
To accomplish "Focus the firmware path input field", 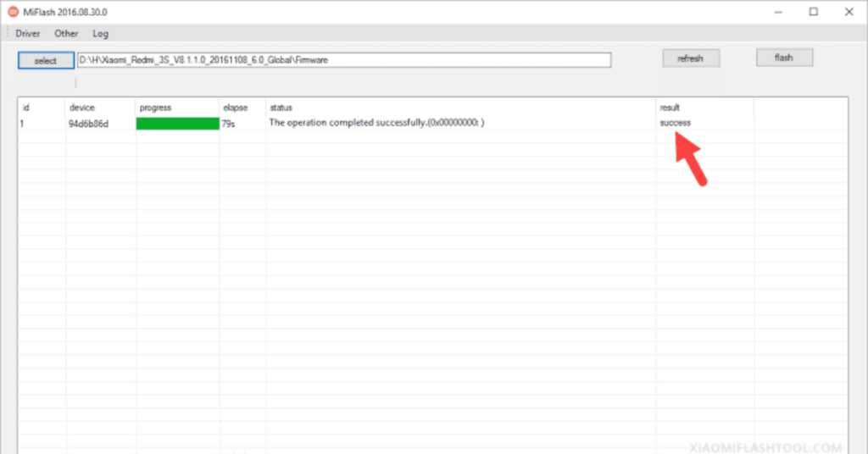I will point(344,60).
